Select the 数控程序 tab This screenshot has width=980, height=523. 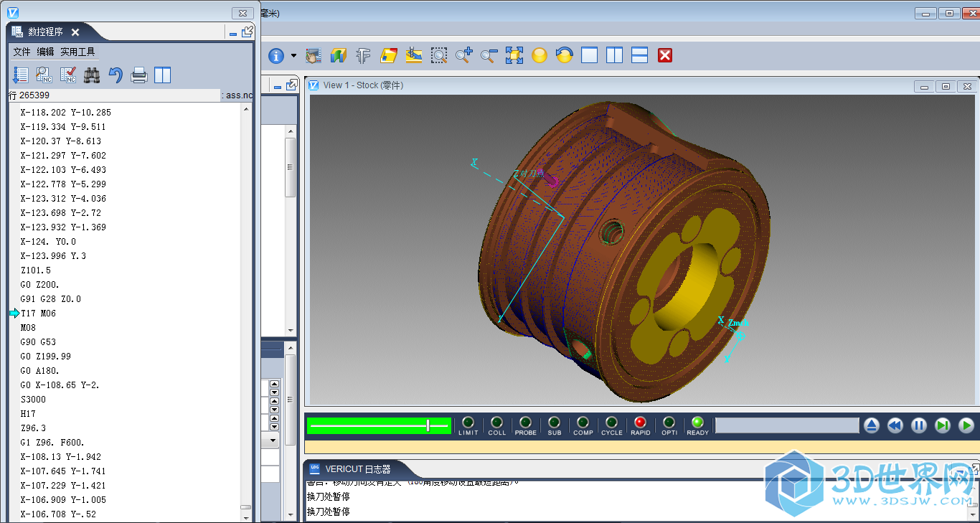tap(45, 32)
